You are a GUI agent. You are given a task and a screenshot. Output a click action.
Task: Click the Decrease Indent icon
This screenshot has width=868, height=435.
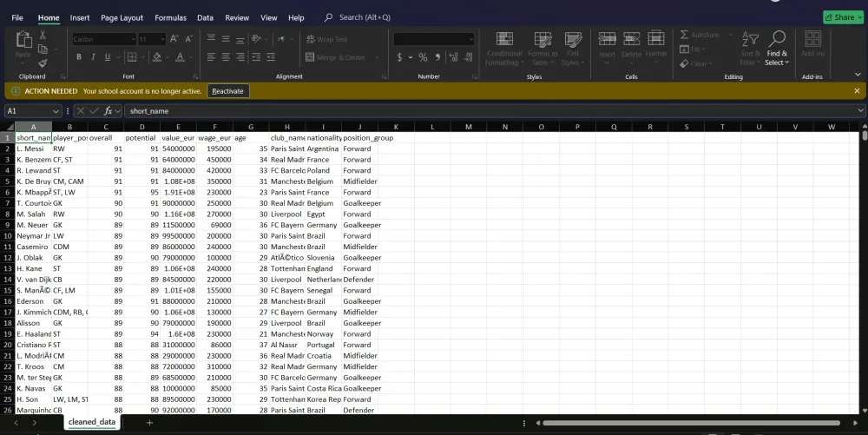click(x=256, y=57)
